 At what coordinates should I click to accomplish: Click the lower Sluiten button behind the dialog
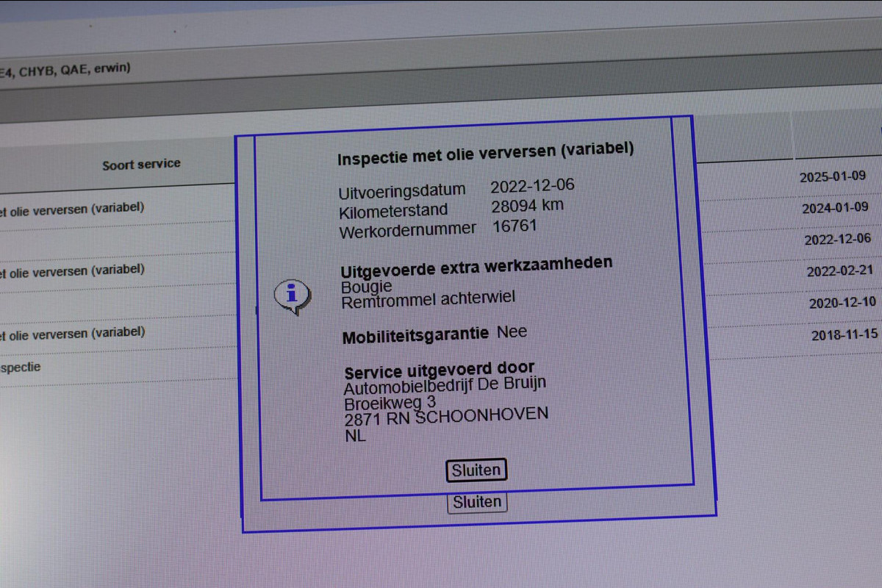tap(477, 503)
